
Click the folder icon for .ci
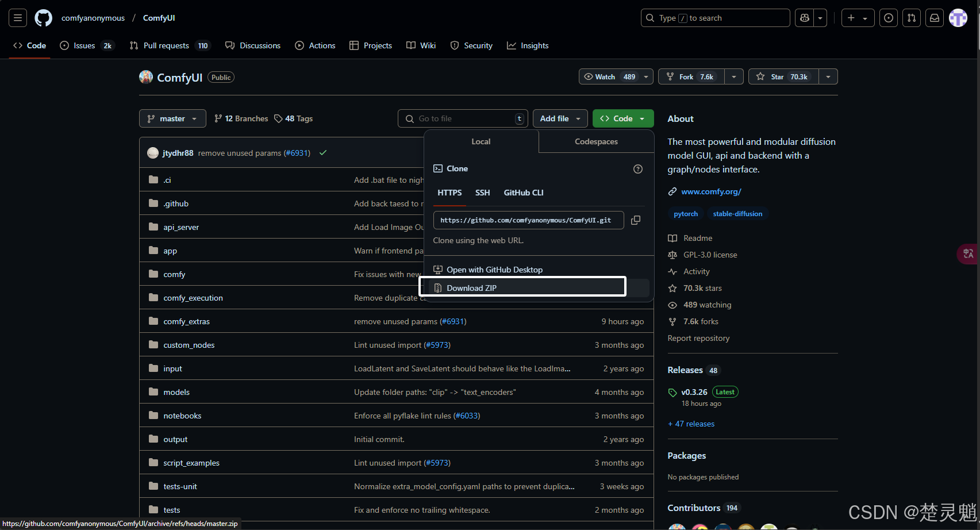pyautogui.click(x=153, y=180)
